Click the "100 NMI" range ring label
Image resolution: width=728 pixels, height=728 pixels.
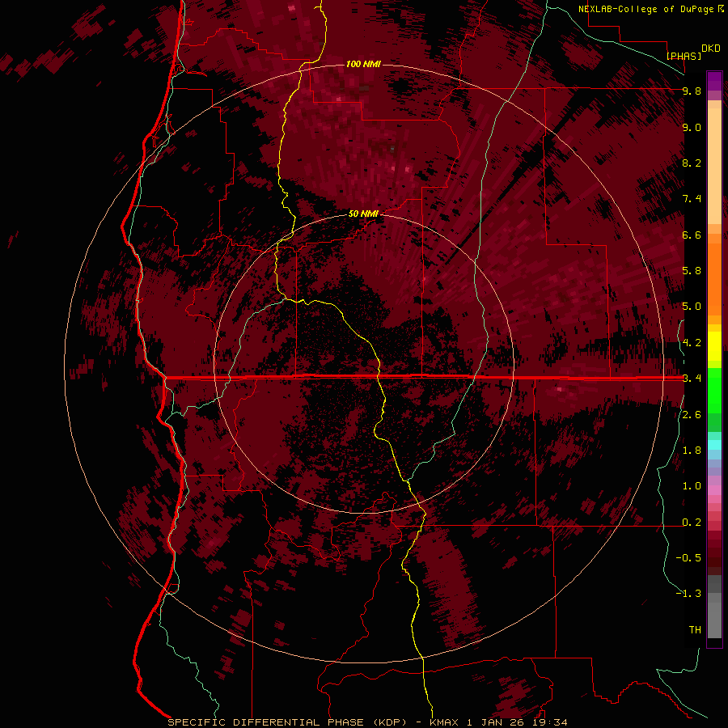point(363,64)
